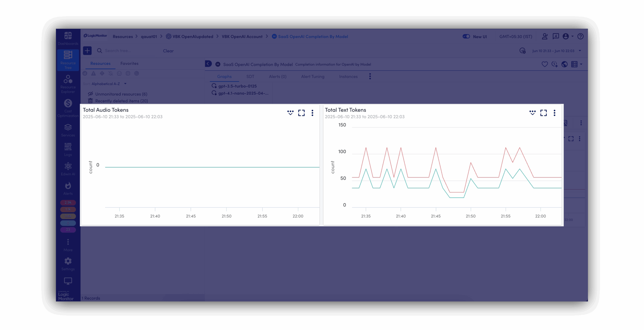Click the plus add-resource button
The width and height of the screenshot is (644, 330).
[x=87, y=51]
